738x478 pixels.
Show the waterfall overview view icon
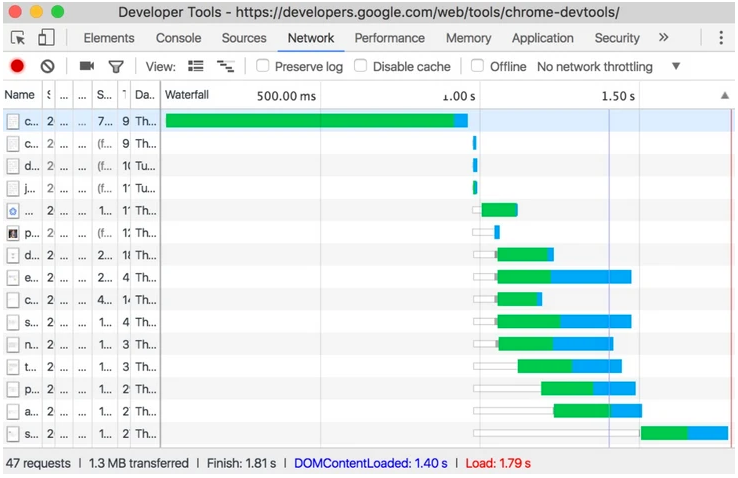(226, 66)
